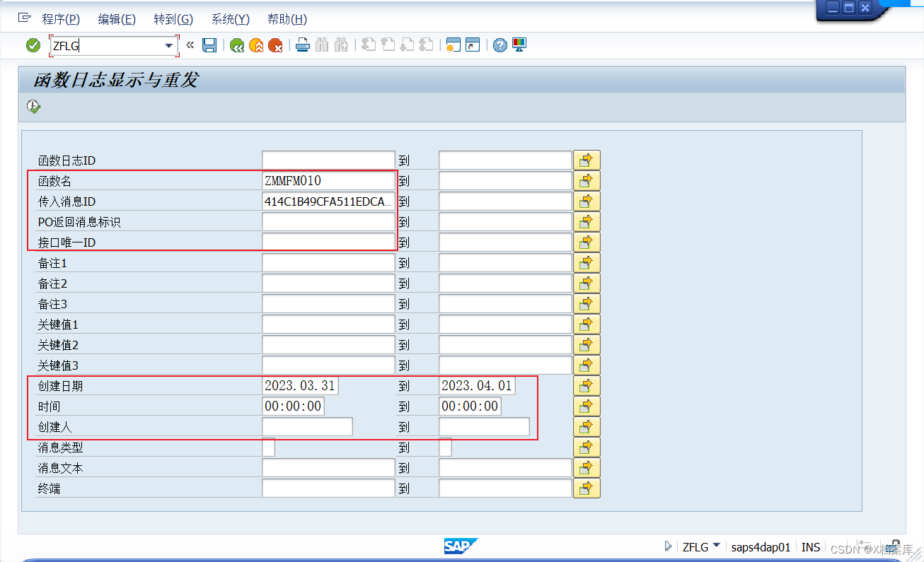
Task: Click the Print icon in toolbar
Action: (303, 45)
